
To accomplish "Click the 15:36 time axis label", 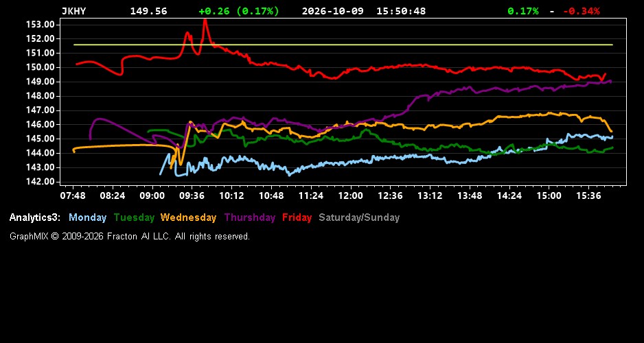I will 589,196.
